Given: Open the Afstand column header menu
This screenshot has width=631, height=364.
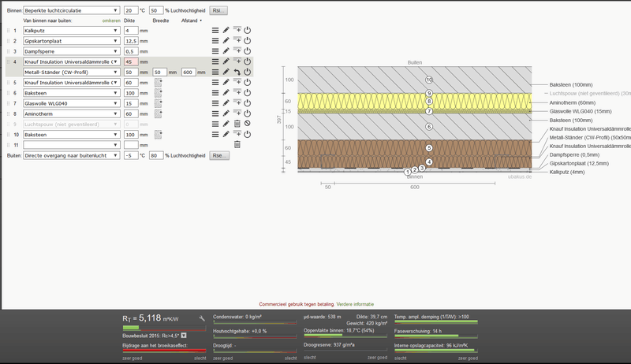Looking at the screenshot, I should tap(192, 20).
